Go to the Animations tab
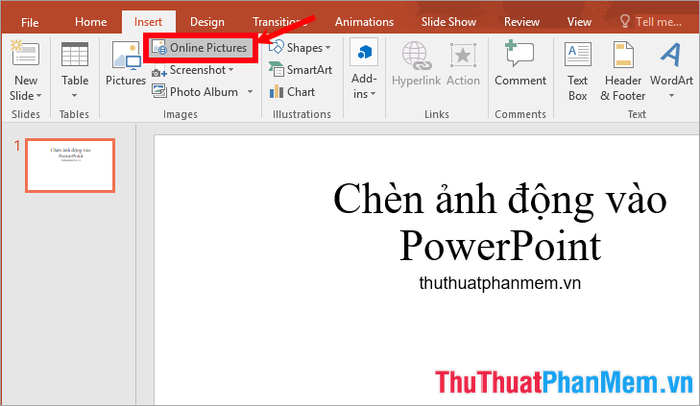700x406 pixels. pyautogui.click(x=364, y=22)
